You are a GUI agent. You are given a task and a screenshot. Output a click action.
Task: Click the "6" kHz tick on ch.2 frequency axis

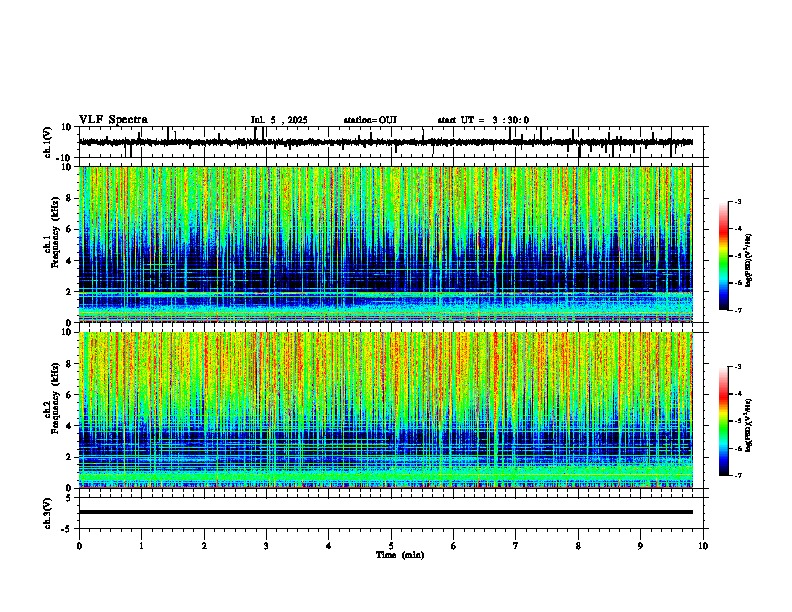[69, 395]
